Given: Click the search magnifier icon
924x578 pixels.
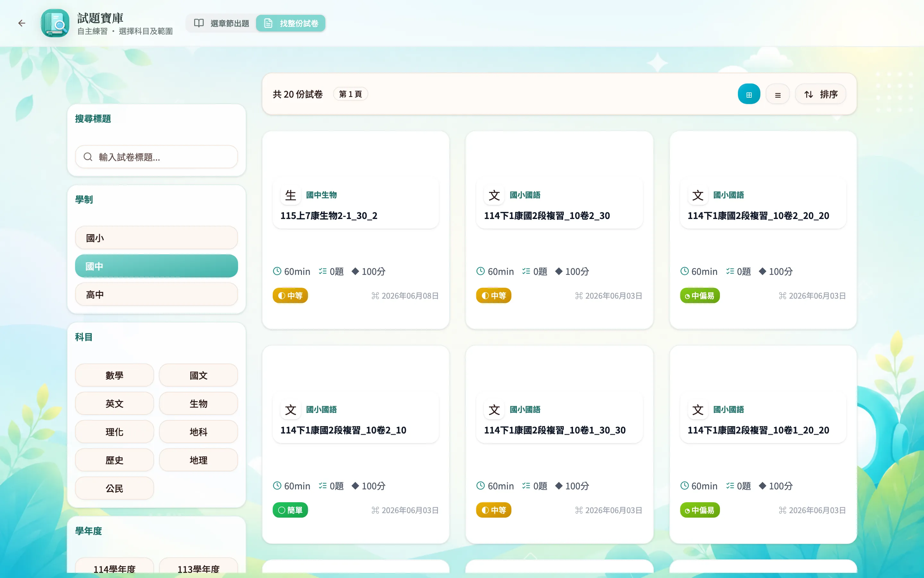Looking at the screenshot, I should point(88,157).
